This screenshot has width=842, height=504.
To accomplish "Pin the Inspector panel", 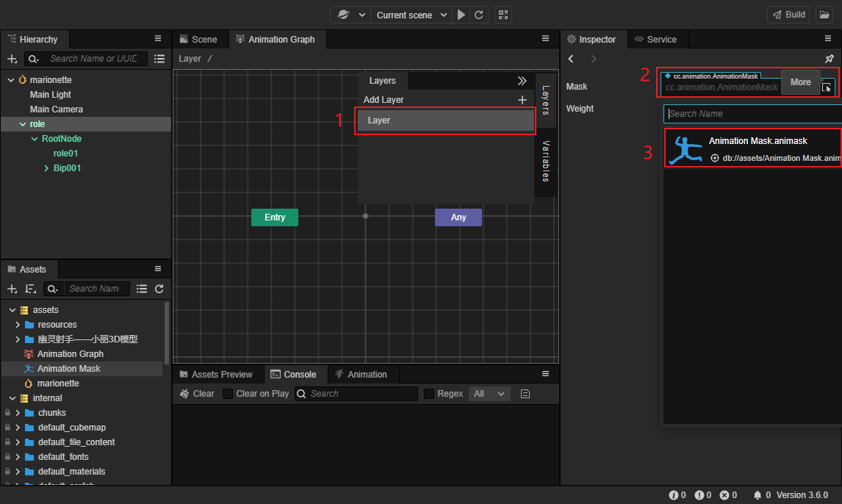I will pyautogui.click(x=829, y=59).
